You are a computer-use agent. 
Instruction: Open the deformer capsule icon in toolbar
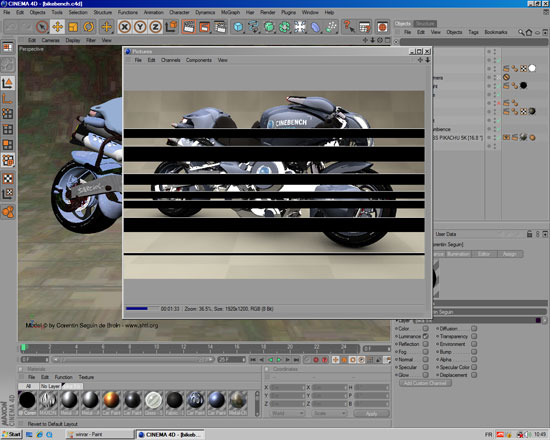click(315, 27)
